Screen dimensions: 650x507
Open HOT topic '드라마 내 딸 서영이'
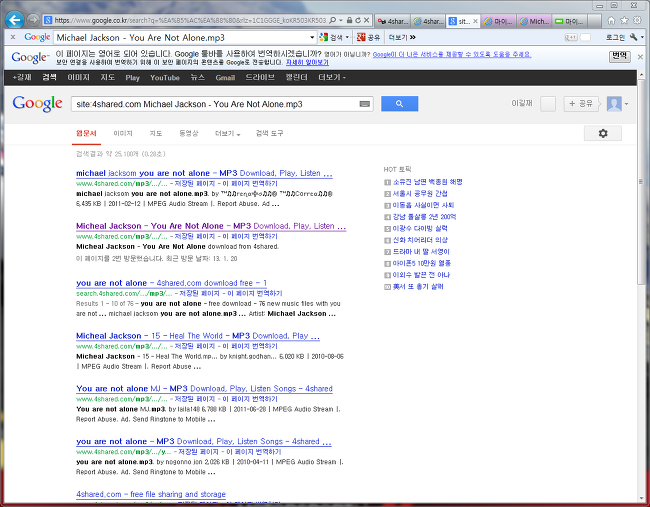click(x=421, y=252)
